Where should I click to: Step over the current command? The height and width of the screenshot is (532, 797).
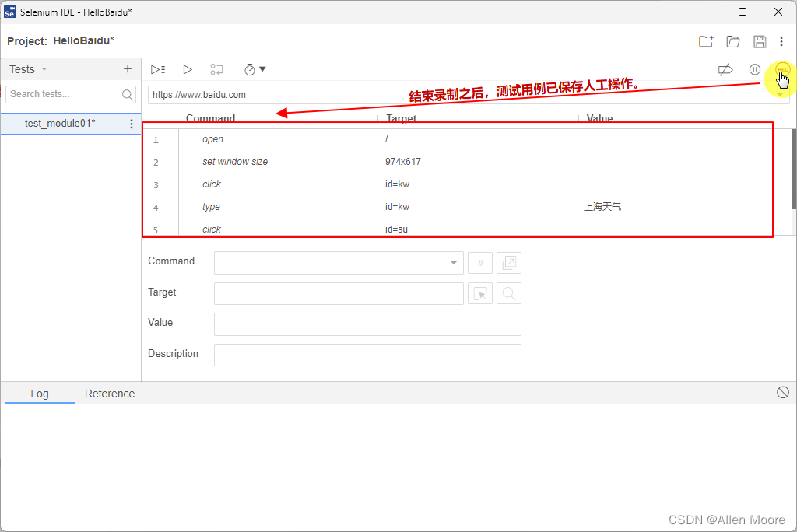pos(216,70)
